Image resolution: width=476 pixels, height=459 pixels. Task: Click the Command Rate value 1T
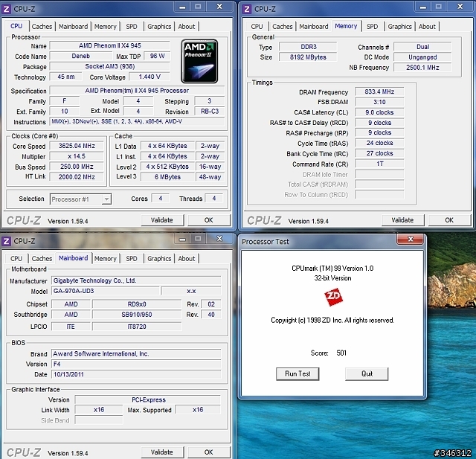pyautogui.click(x=379, y=164)
